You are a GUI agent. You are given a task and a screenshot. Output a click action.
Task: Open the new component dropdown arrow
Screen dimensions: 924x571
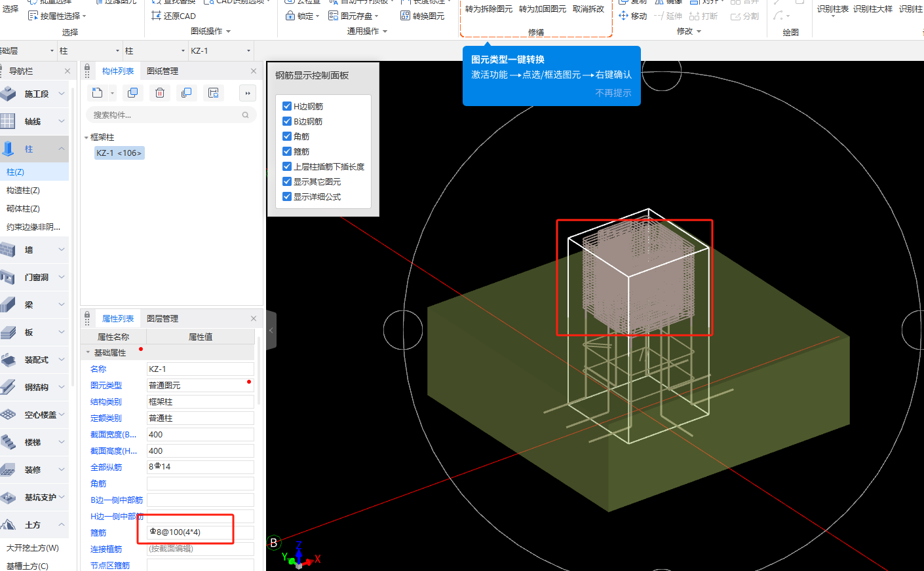tap(112, 93)
